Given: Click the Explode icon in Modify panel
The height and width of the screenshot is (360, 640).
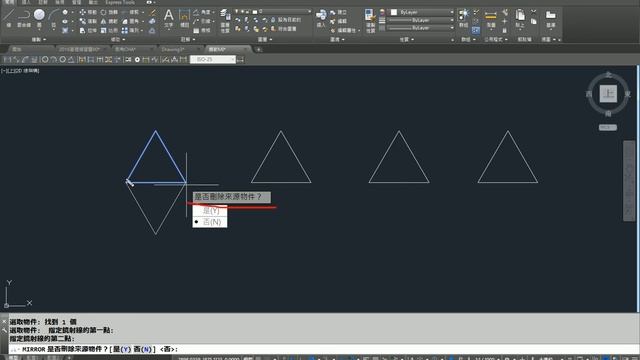Looking at the screenshot, I should [x=152, y=21].
